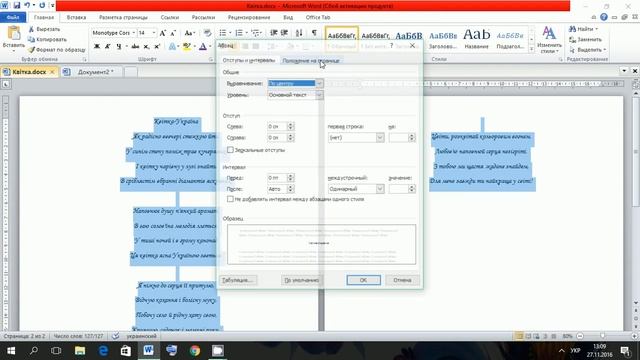Click the Save icon in quick access toolbar
Screen dimensions: 640x360
(x=17, y=5)
